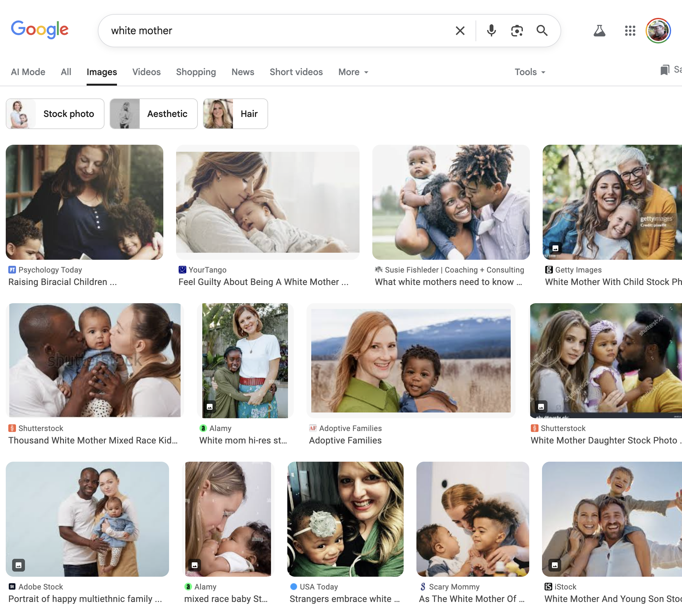Go to Google homepage via logo

pos(40,30)
